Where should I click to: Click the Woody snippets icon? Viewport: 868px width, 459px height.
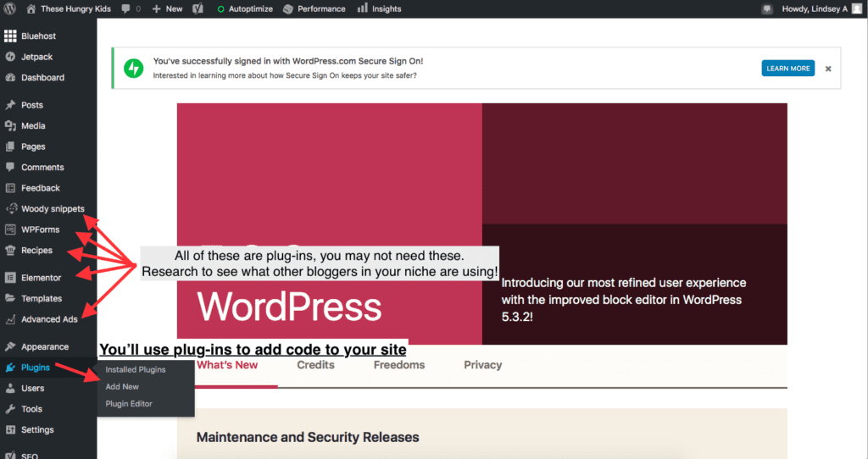point(11,208)
